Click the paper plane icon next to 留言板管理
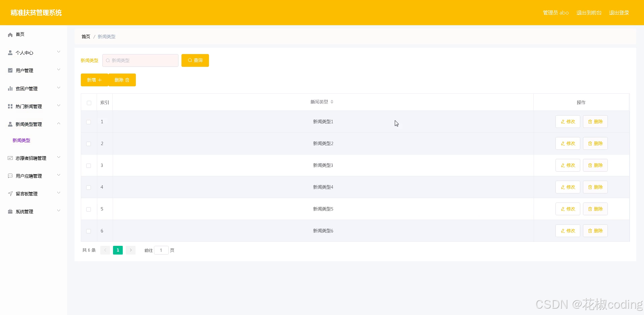This screenshot has height=315, width=644. (x=10, y=194)
